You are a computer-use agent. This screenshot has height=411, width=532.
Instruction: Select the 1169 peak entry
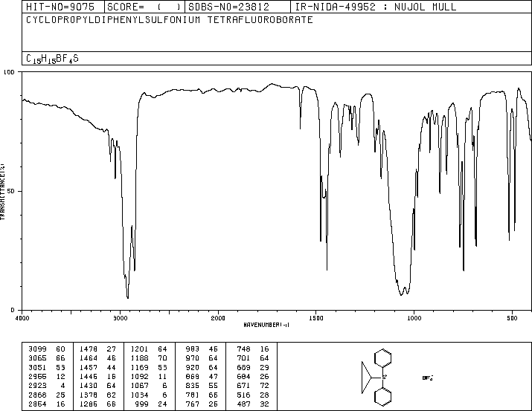pyautogui.click(x=149, y=368)
